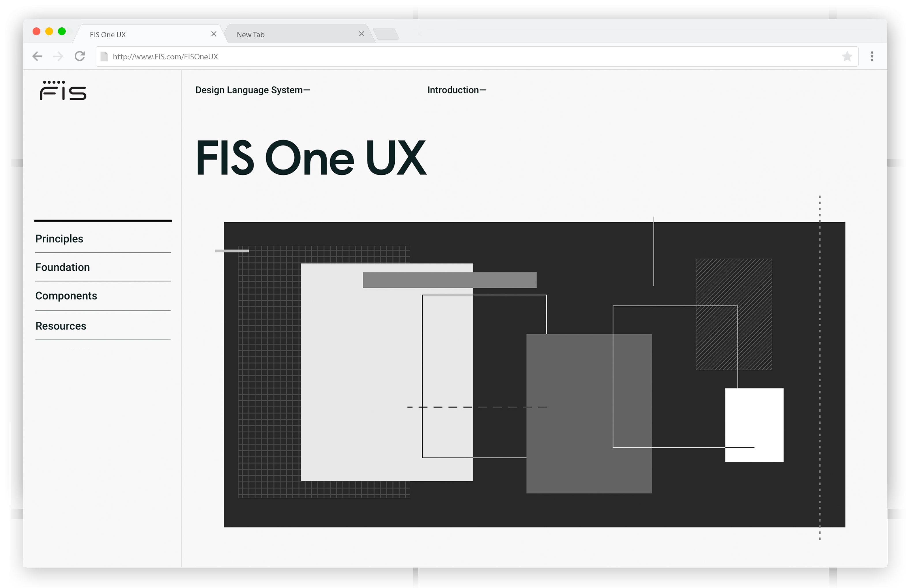Image resolution: width=911 pixels, height=588 pixels.
Task: Open the Principles section
Action: tap(59, 239)
